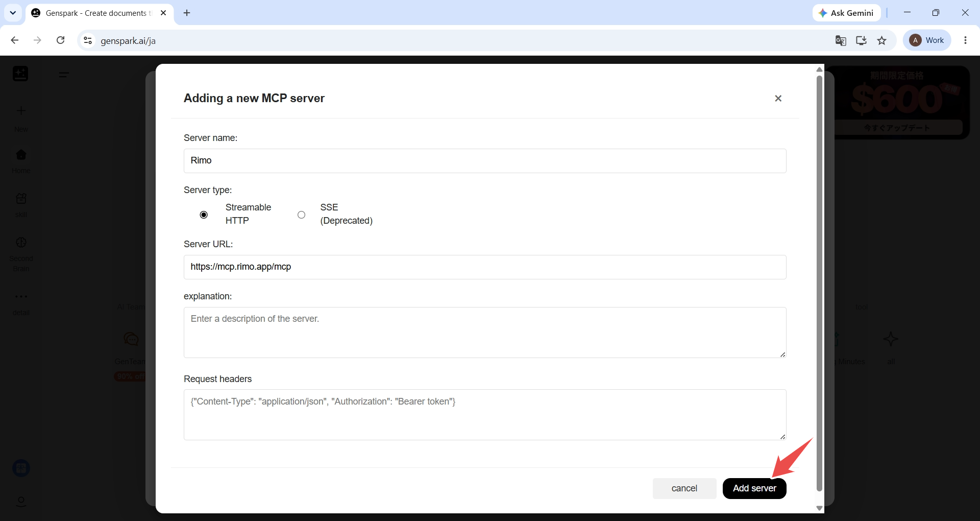This screenshot has width=980, height=521.
Task: Focus the explanation description textarea
Action: [x=485, y=333]
